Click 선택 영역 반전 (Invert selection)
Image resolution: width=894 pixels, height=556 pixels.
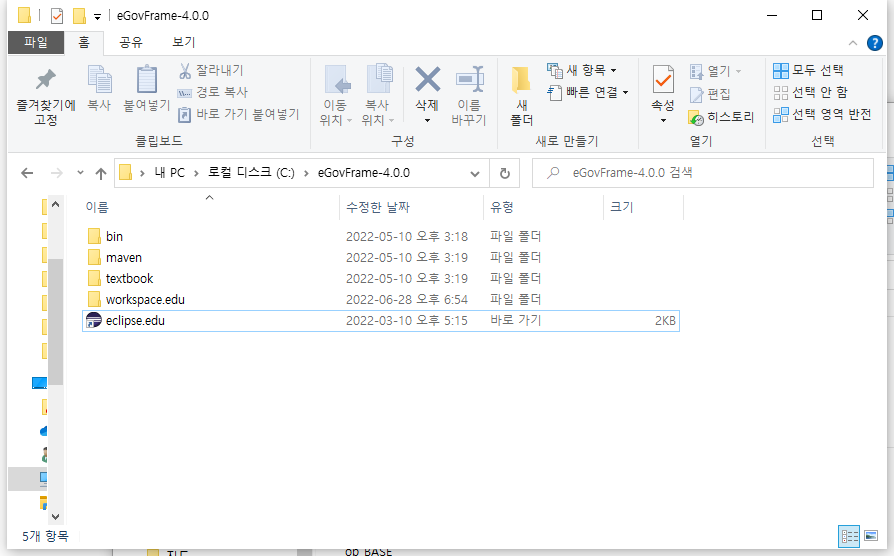click(x=822, y=115)
